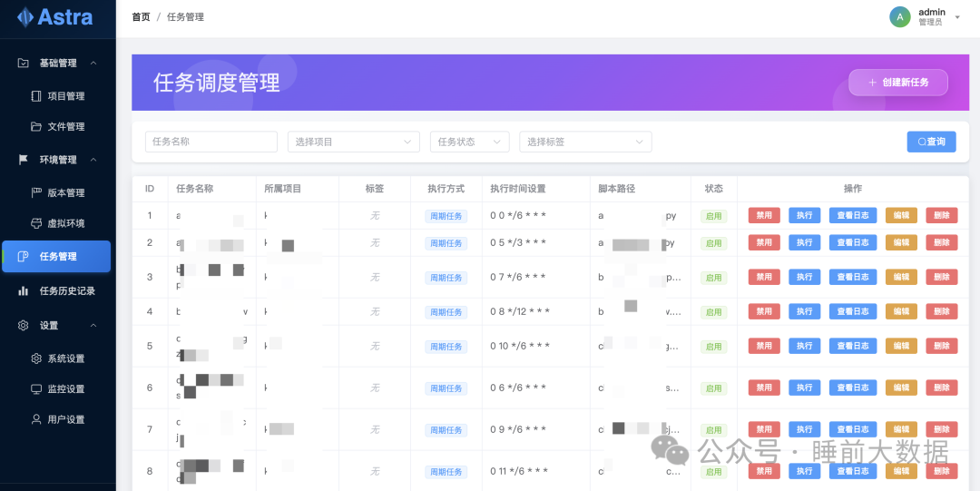
Task: Open the admin user dropdown arrow
Action: click(x=957, y=17)
